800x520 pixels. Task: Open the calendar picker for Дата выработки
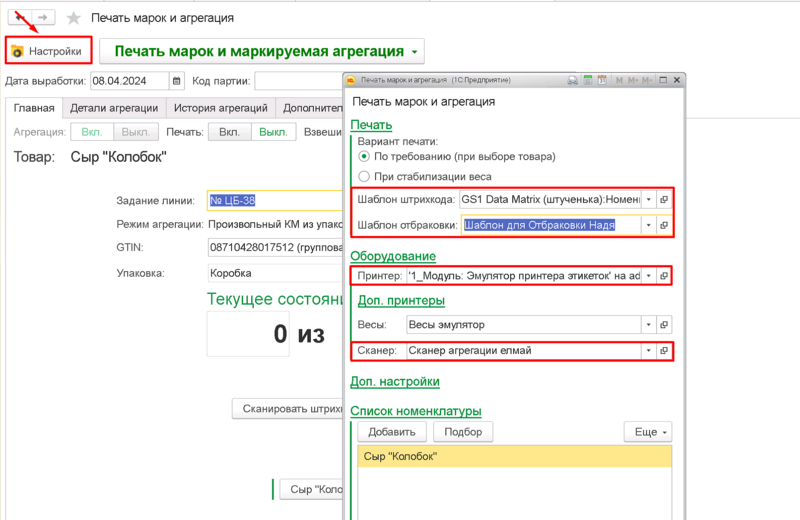tap(177, 81)
